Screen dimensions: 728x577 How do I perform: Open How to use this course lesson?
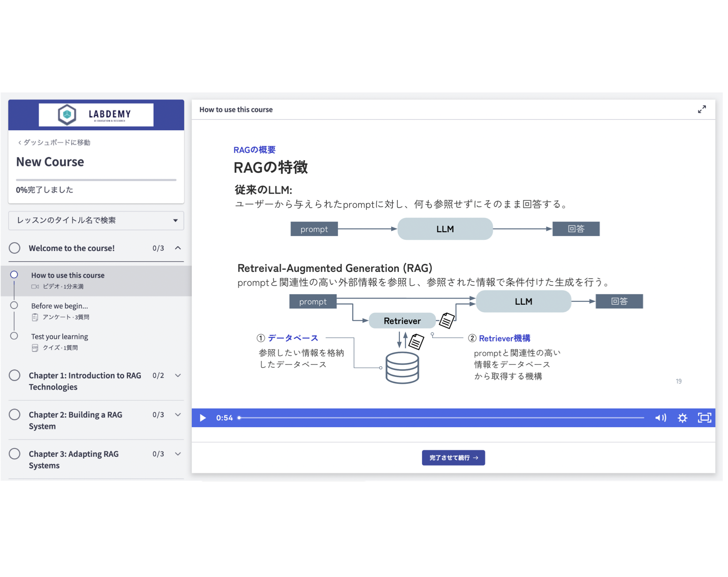coord(96,280)
